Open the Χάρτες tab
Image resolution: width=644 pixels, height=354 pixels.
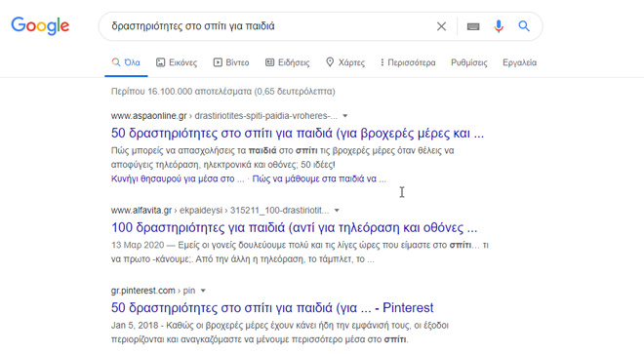click(x=345, y=62)
